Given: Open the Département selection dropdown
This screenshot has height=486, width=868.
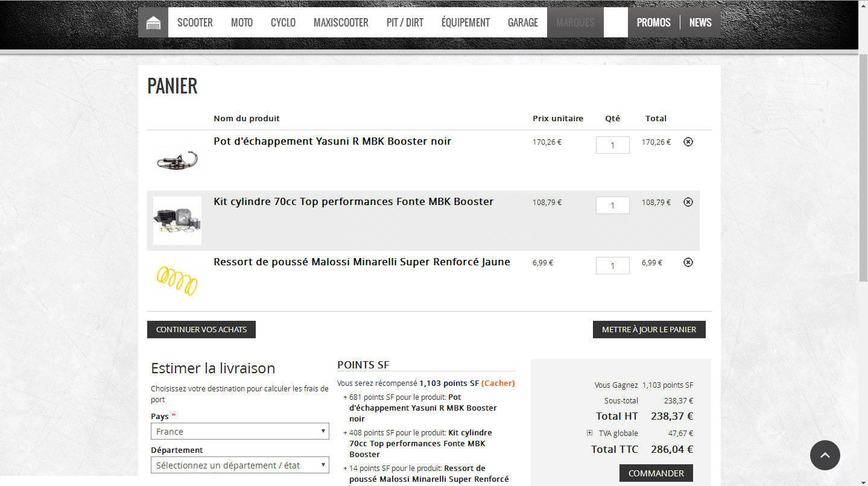Looking at the screenshot, I should (x=240, y=465).
